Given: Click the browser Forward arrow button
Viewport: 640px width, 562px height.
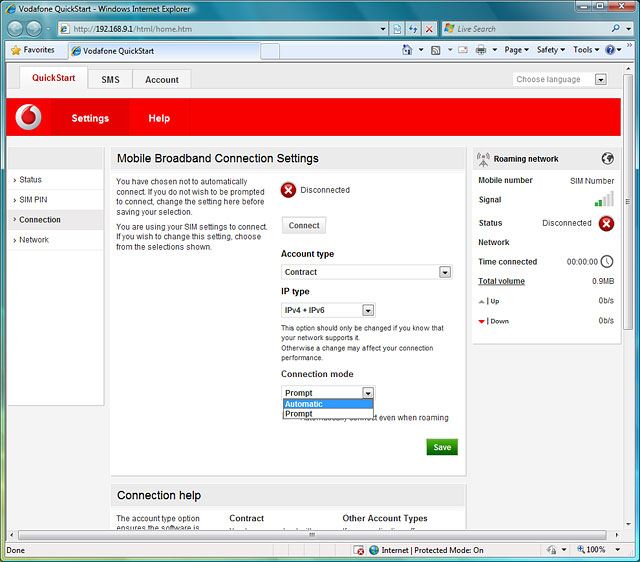Looking at the screenshot, I should point(34,29).
